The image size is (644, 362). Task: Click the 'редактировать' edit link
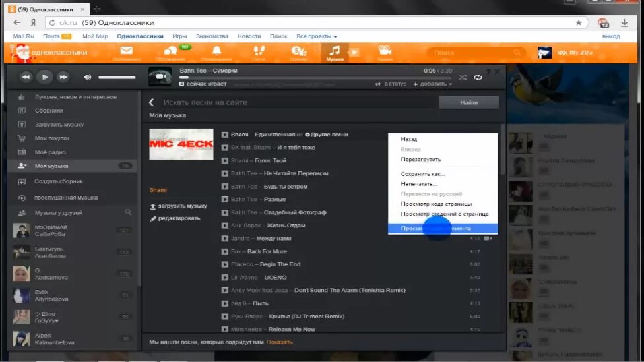(176, 218)
